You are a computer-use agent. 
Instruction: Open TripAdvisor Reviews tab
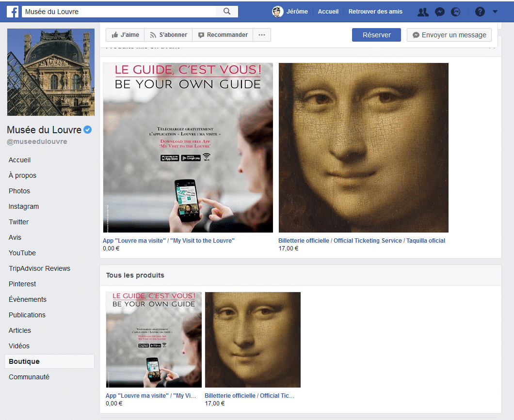tap(39, 268)
